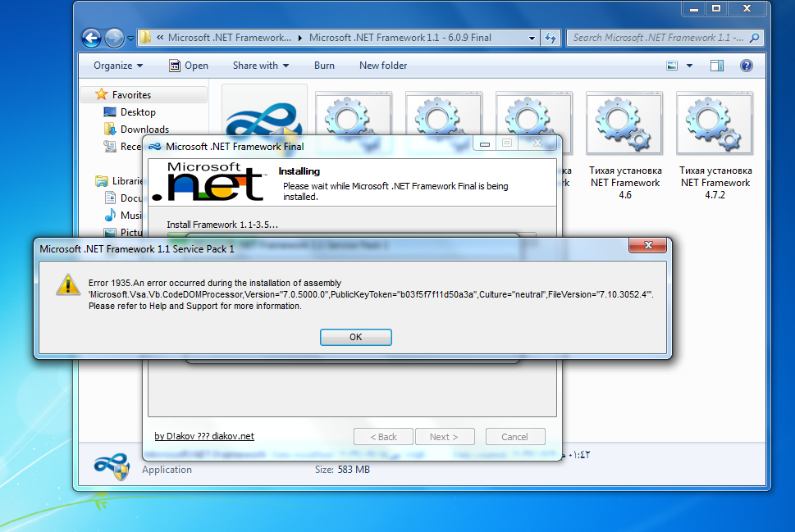
Task: Create a New folder from the toolbar
Action: click(x=383, y=66)
